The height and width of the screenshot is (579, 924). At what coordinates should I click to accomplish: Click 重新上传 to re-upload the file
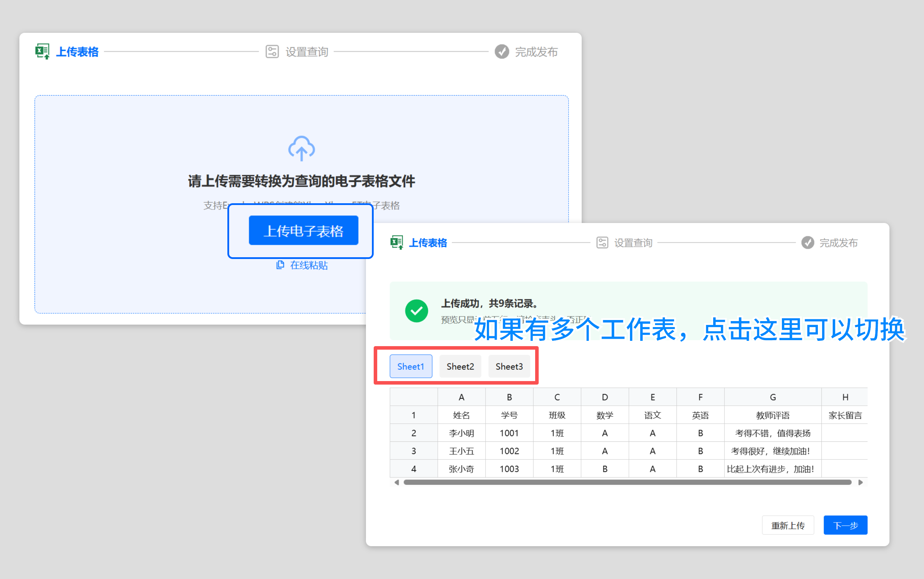[x=788, y=525]
